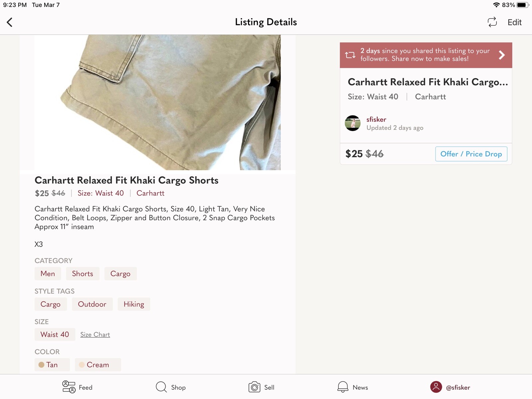
Task: Select the Hiking style tag
Action: [134, 304]
